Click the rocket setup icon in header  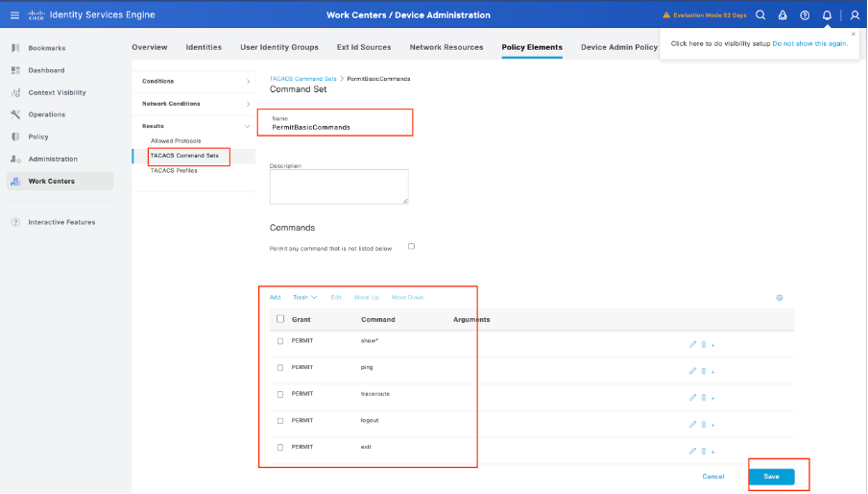point(783,15)
